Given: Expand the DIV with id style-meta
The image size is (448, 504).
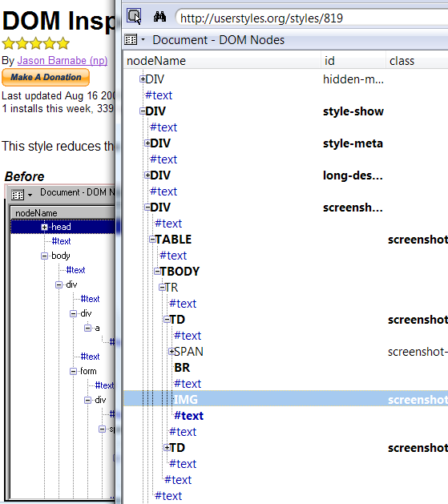Looking at the screenshot, I should [x=147, y=143].
